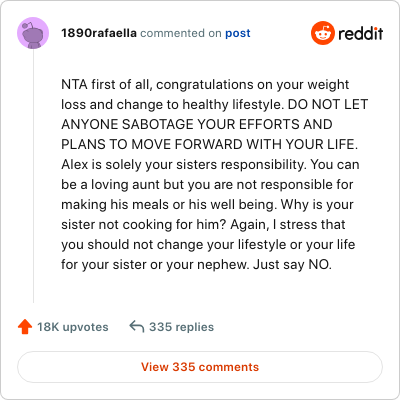
Task: Click the "ANYONE SABOTAGE YOUR EFFORTS AND" line
Action: coord(197,124)
